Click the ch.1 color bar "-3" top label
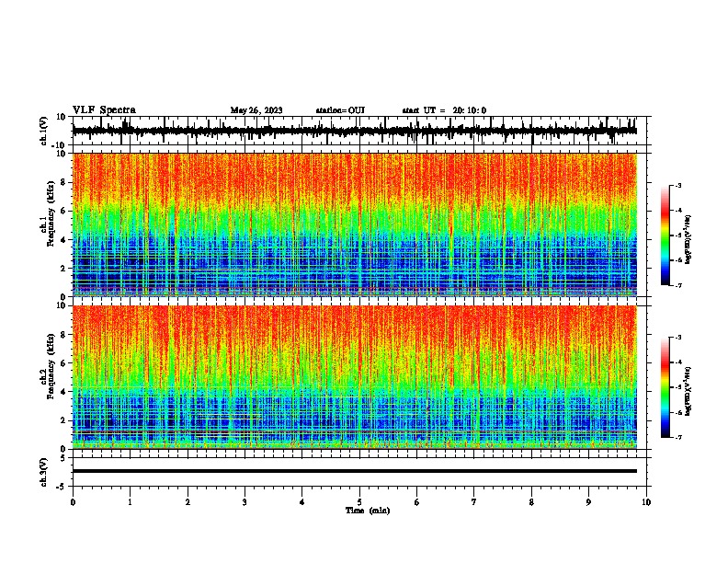The height and width of the screenshot is (563, 728). [677, 185]
